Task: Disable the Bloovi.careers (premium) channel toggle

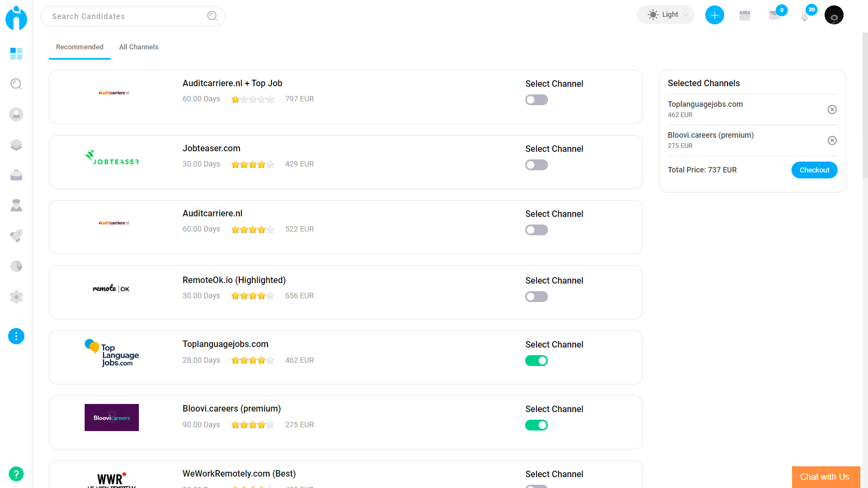Action: pyautogui.click(x=537, y=425)
